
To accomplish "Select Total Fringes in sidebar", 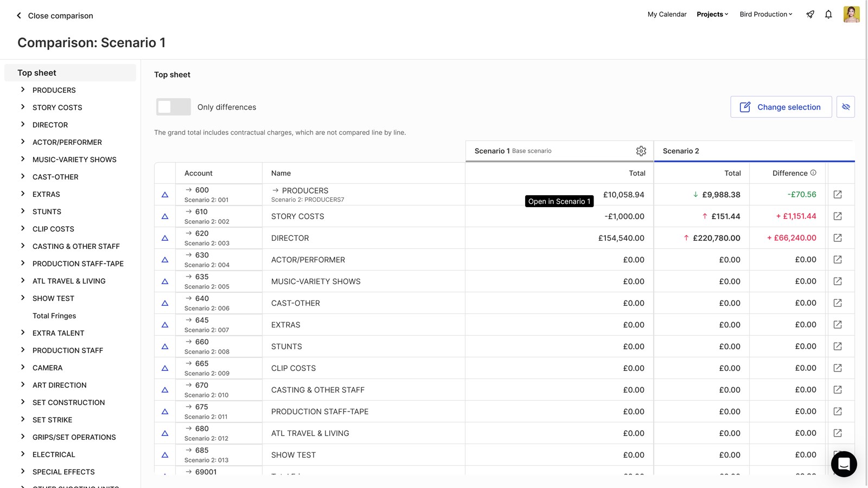I will click(54, 316).
